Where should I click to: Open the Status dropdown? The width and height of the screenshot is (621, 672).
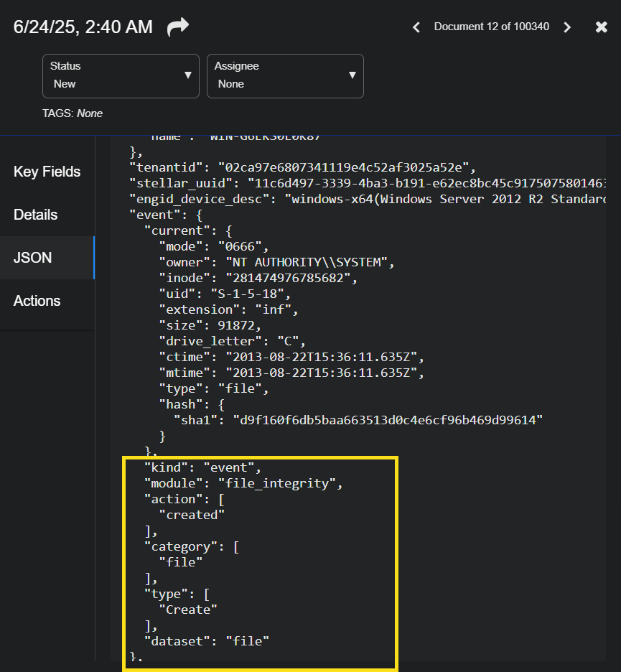pyautogui.click(x=121, y=75)
